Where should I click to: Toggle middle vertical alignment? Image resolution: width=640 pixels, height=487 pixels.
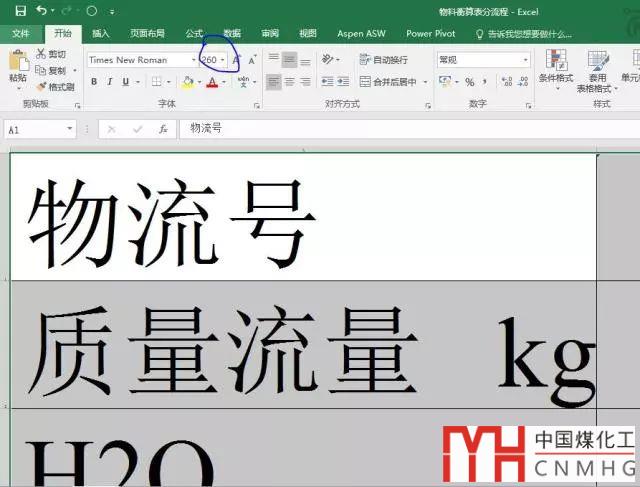(x=289, y=60)
